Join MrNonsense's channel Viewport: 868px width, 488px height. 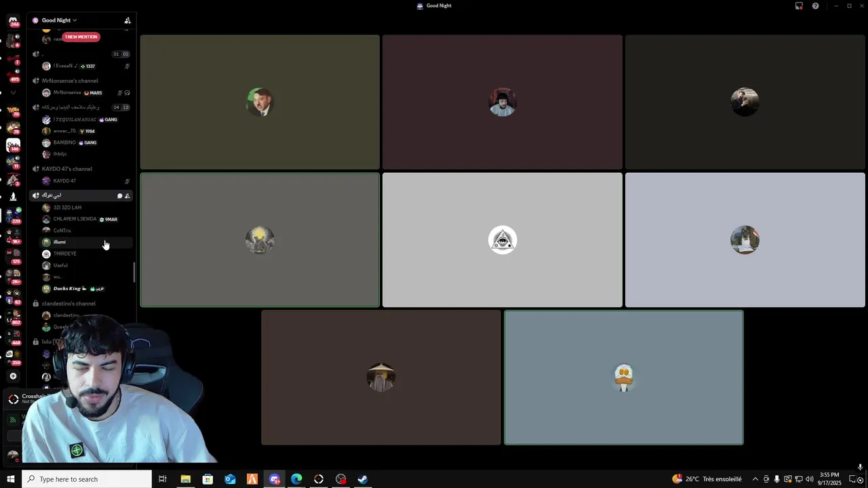click(x=81, y=81)
